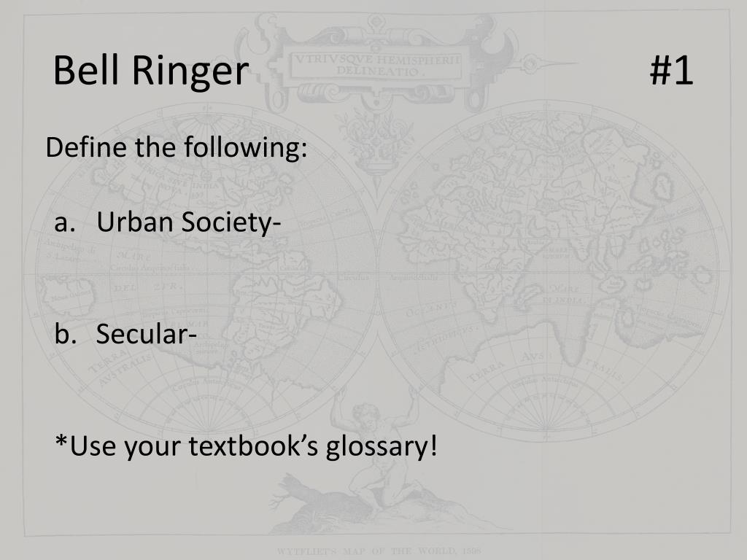Screen dimensions: 747x560
Task: Select the '*Use your textbook's glossary!' line
Action: click(247, 447)
